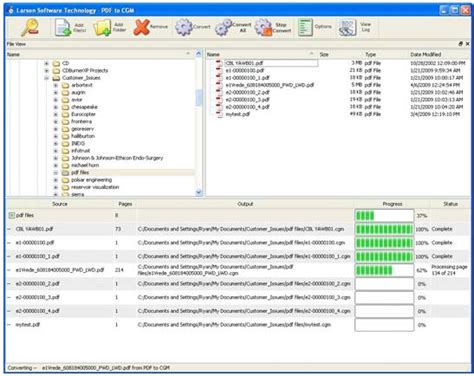
Task: Sort file list by Name column
Action: tap(261, 54)
